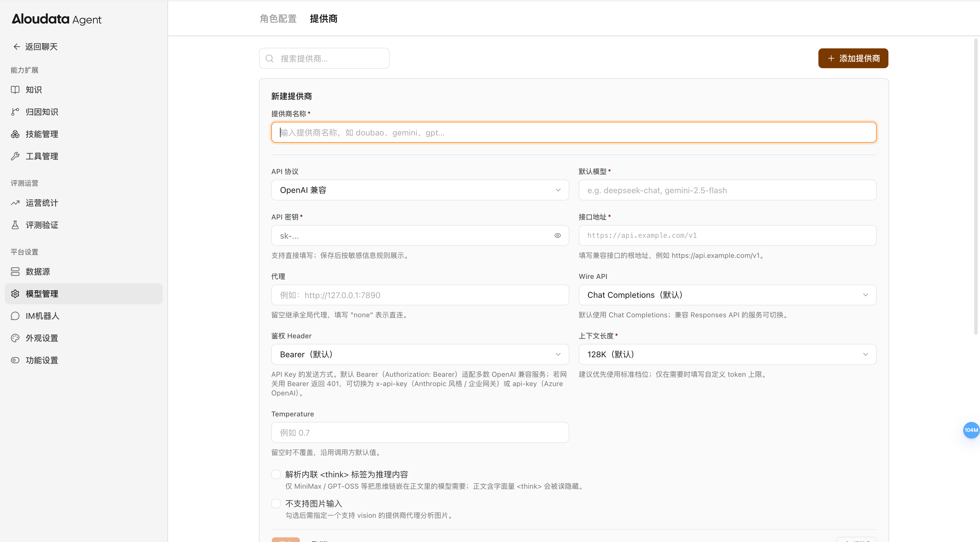Switch to the 提供商 tab
Screen dimensions: 980x542
click(x=323, y=19)
